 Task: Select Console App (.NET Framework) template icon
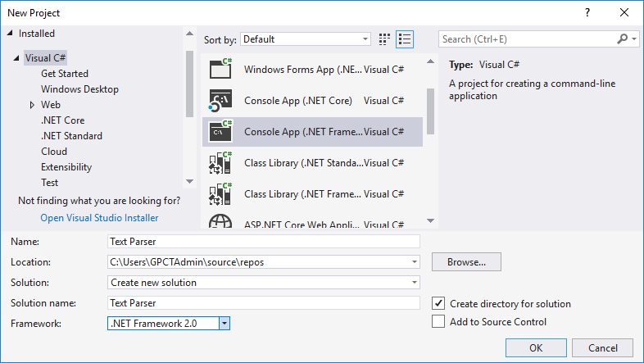(221, 131)
